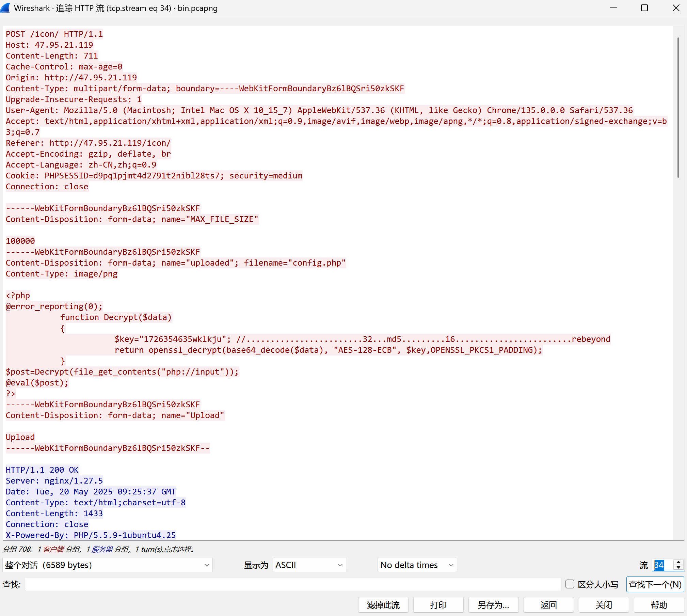The width and height of the screenshot is (687, 616).
Task: Click the 打印 print button
Action: (438, 605)
